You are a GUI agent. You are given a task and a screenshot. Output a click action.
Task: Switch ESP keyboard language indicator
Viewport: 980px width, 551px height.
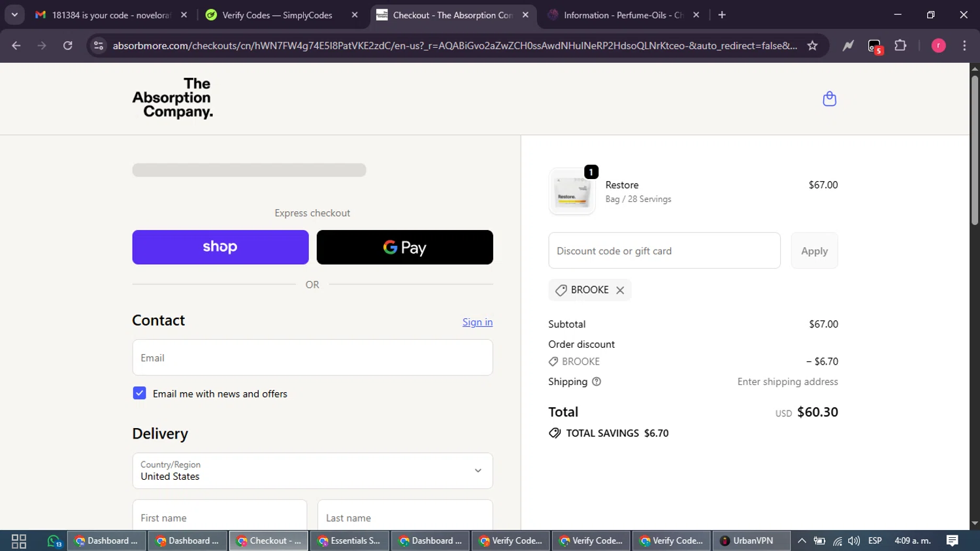(875, 541)
